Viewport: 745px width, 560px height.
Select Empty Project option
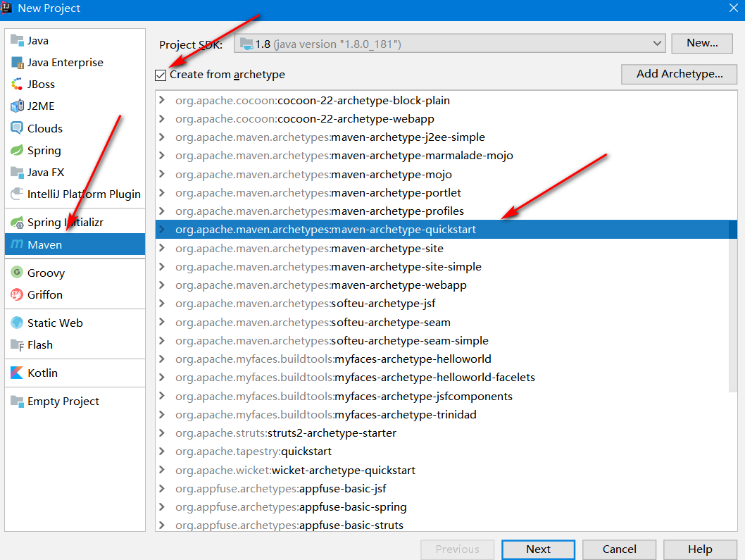(75, 402)
